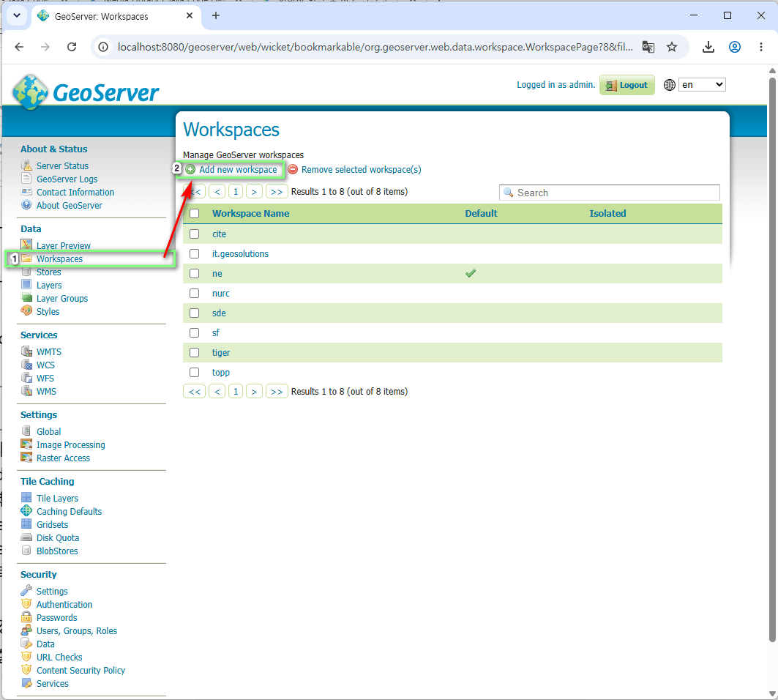The width and height of the screenshot is (778, 700).
Task: Check the ne workspace checkbox
Action: click(x=195, y=274)
